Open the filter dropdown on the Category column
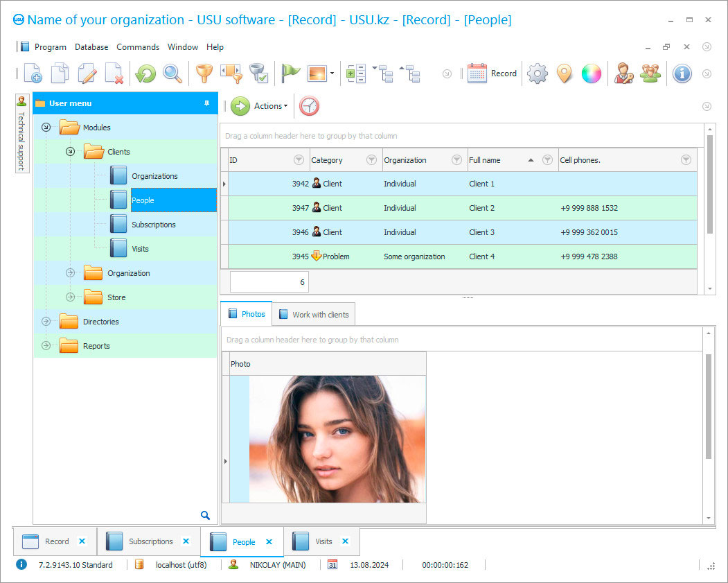Screen dimensions: 728x583 click(x=373, y=159)
